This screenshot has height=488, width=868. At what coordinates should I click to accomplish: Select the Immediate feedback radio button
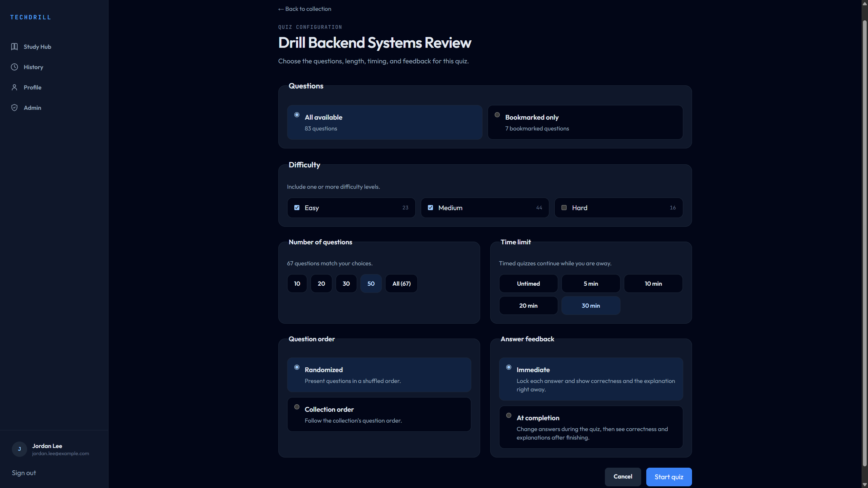[509, 367]
